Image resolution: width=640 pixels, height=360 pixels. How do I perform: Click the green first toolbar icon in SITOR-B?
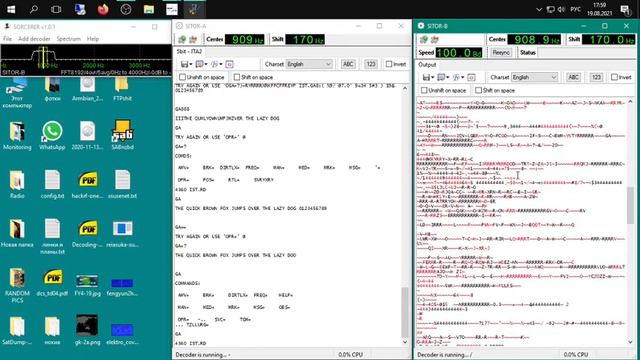pyautogui.click(x=424, y=40)
